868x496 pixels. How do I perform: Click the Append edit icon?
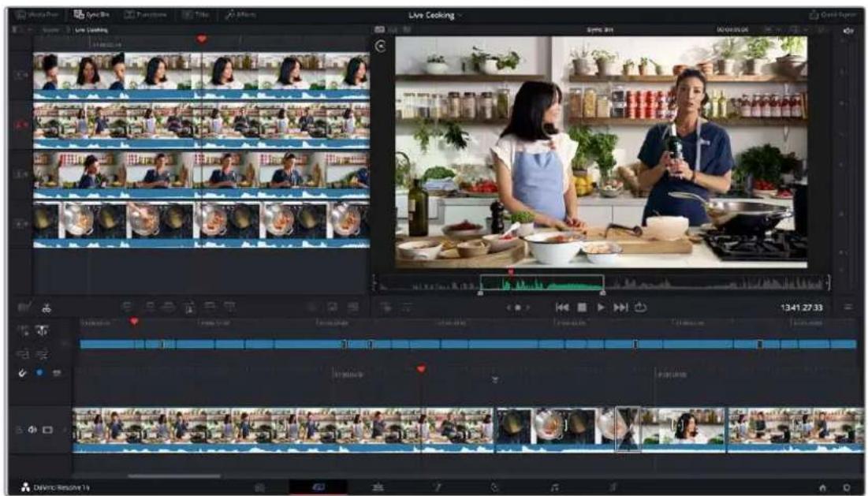coord(150,307)
